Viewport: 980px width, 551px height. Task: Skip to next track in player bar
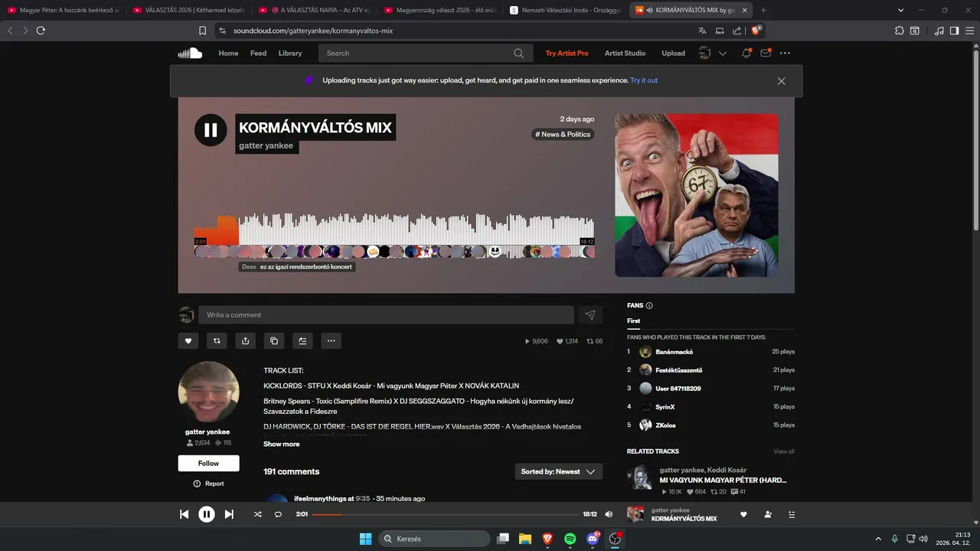(x=229, y=514)
